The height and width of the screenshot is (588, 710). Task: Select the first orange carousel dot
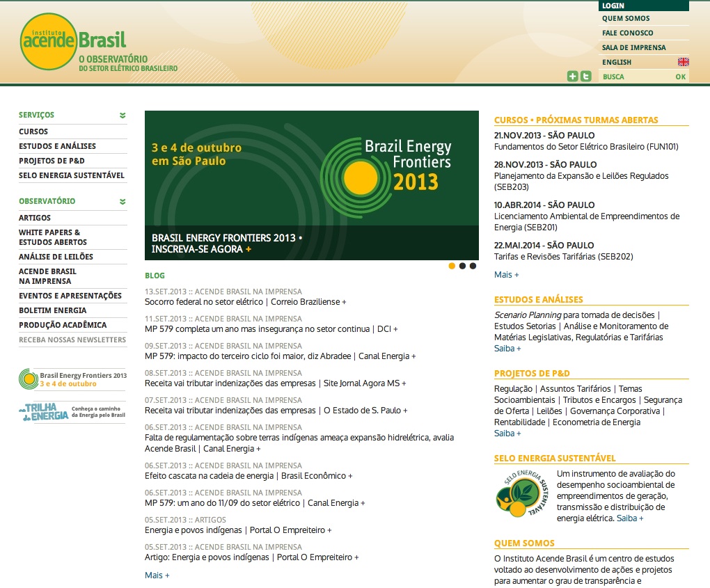[x=452, y=266]
